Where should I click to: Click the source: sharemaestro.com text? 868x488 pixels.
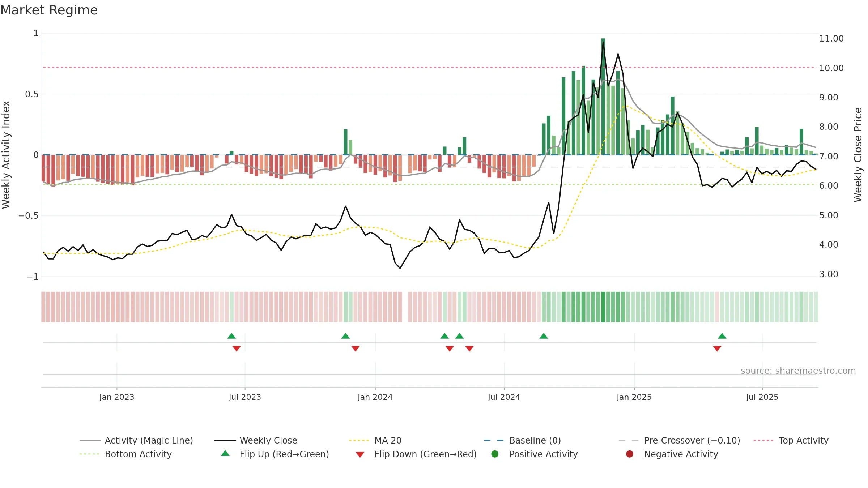point(798,371)
